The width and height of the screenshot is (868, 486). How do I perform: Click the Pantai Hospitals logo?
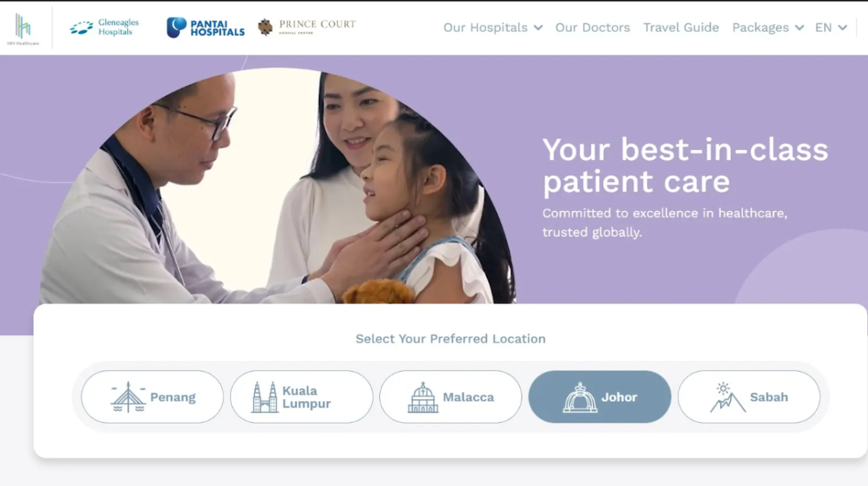206,27
